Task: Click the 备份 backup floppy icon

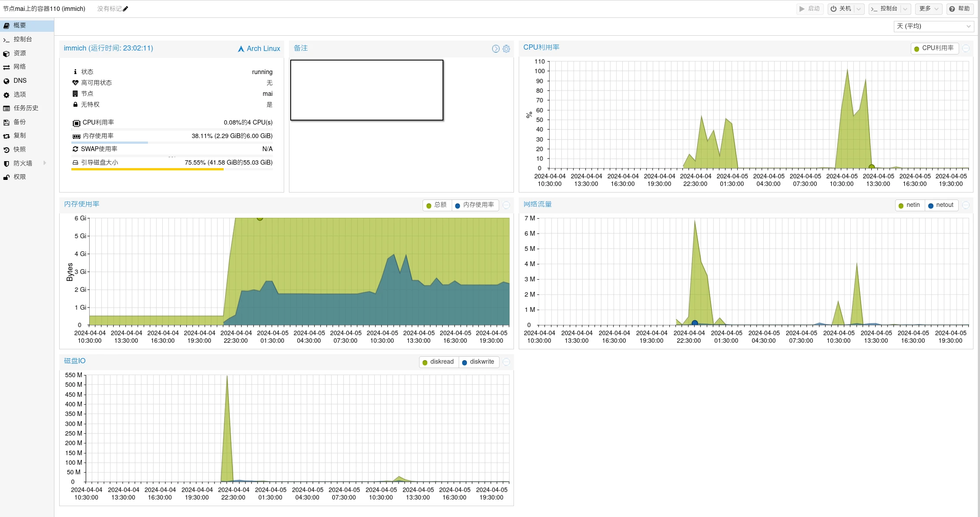Action: click(x=7, y=122)
